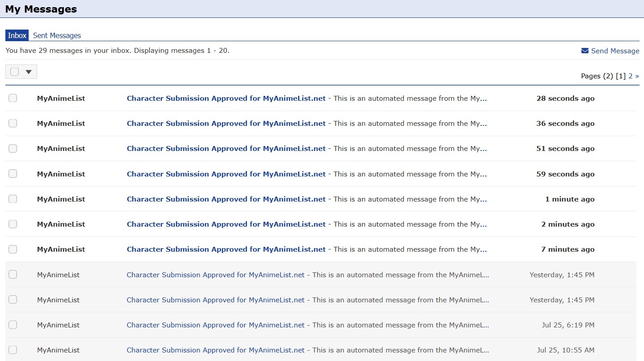Click the envelope icon beside Send Message
Image resolution: width=644 pixels, height=361 pixels.
click(584, 51)
